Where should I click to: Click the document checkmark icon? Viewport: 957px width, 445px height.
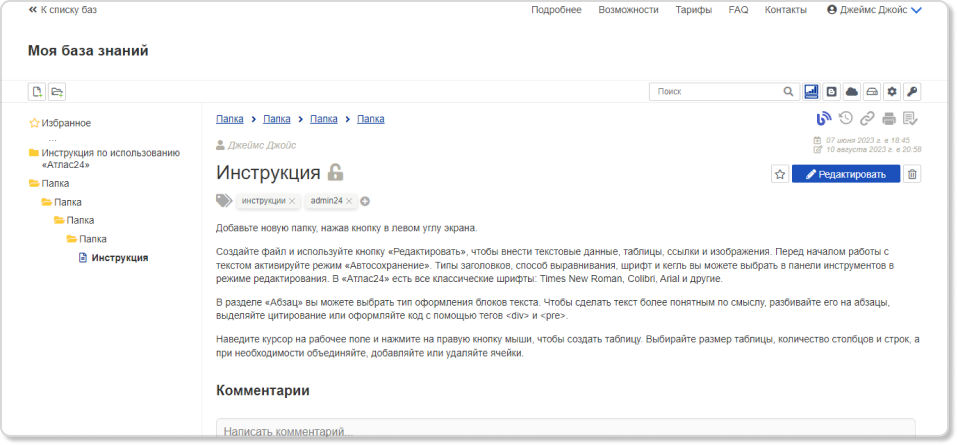pos(911,118)
